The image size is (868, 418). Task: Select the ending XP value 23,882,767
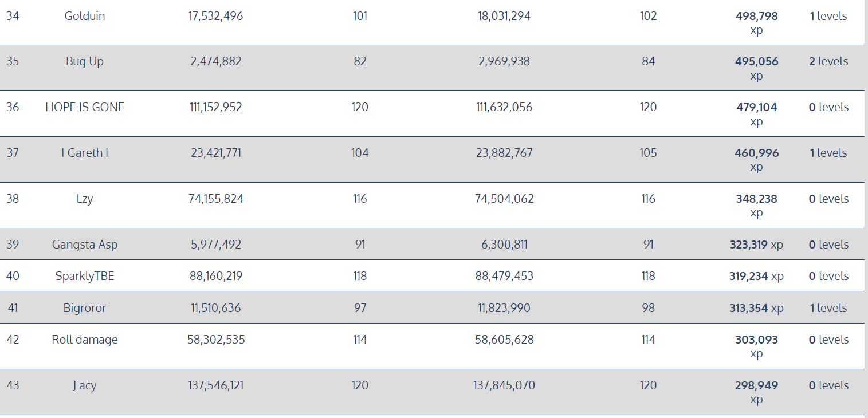(504, 153)
